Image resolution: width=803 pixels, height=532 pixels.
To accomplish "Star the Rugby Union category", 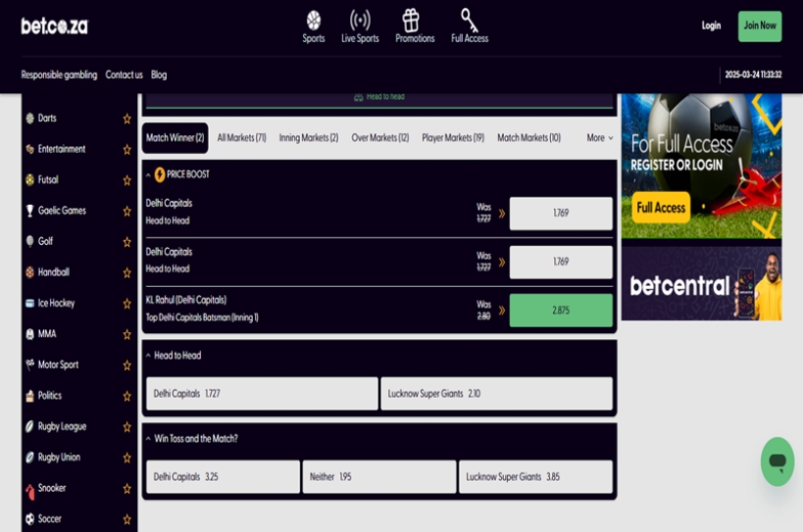I will 127,458.
